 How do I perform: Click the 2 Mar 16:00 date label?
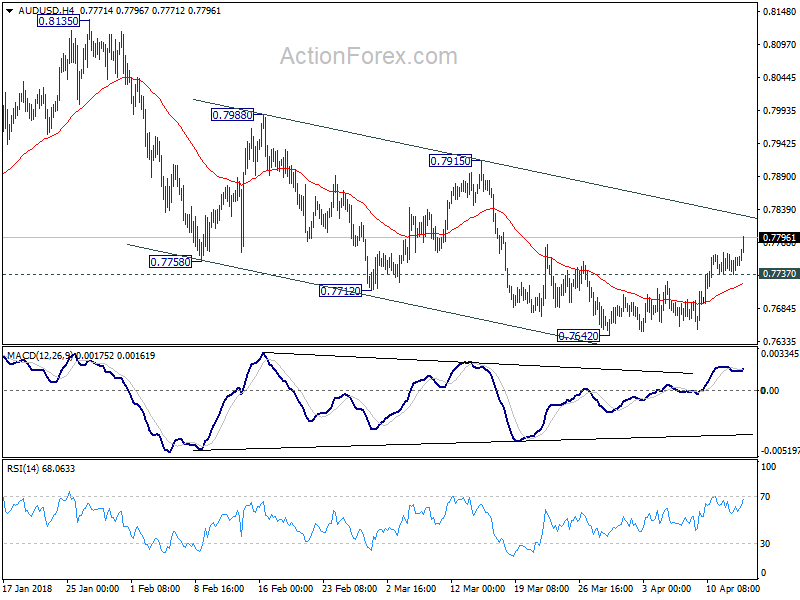click(x=411, y=588)
